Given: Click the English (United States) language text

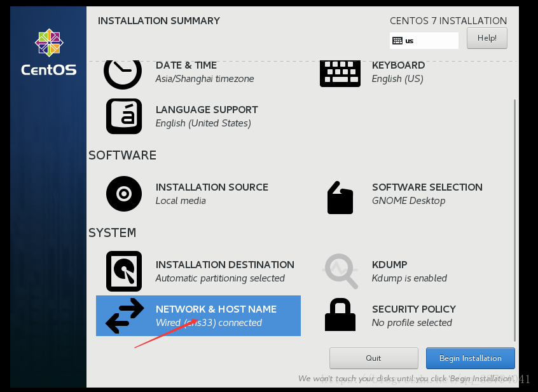Looking at the screenshot, I should pos(203,123).
